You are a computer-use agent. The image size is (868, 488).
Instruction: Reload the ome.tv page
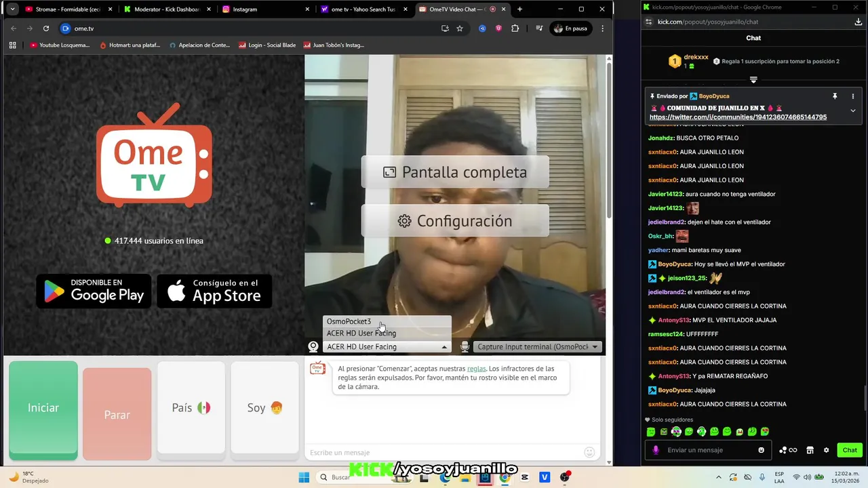[46, 28]
